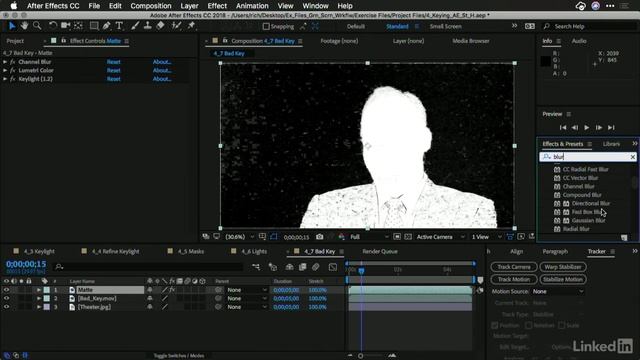The image size is (640, 360).
Task: Select the Clone Stamp tool
Action: (x=147, y=26)
